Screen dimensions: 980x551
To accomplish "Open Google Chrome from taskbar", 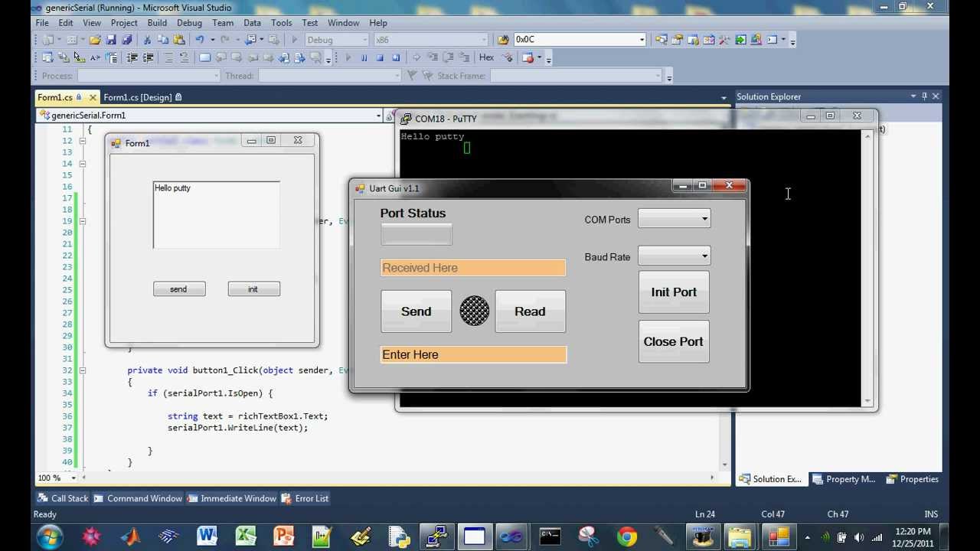I will 626,536.
